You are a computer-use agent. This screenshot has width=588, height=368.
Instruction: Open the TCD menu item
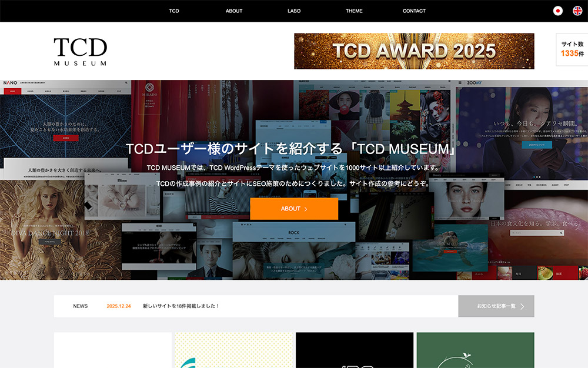174,11
